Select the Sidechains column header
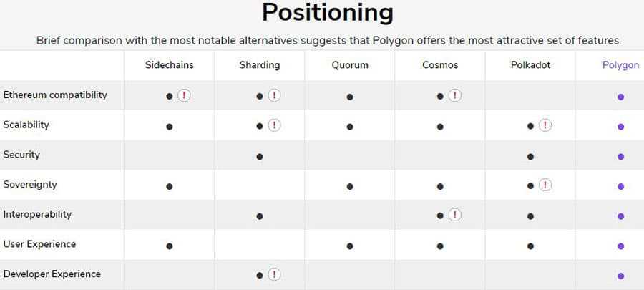Viewport: 644px width, 290px height. coord(169,65)
